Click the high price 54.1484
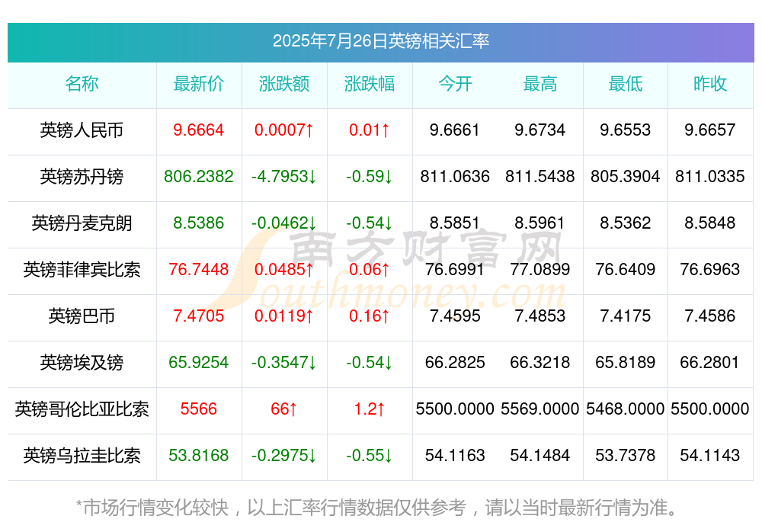The image size is (762, 532). click(540, 455)
